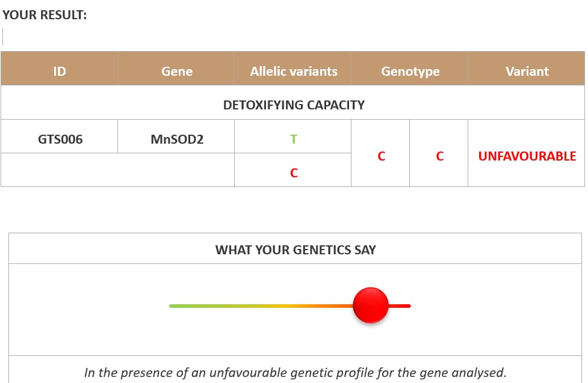Click the second genotype C cell
This screenshot has height=383, width=588.
[439, 156]
